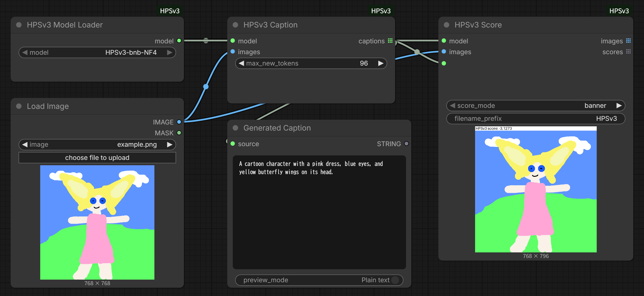Select next model after HPSv3-bnb-NF4

pos(170,52)
